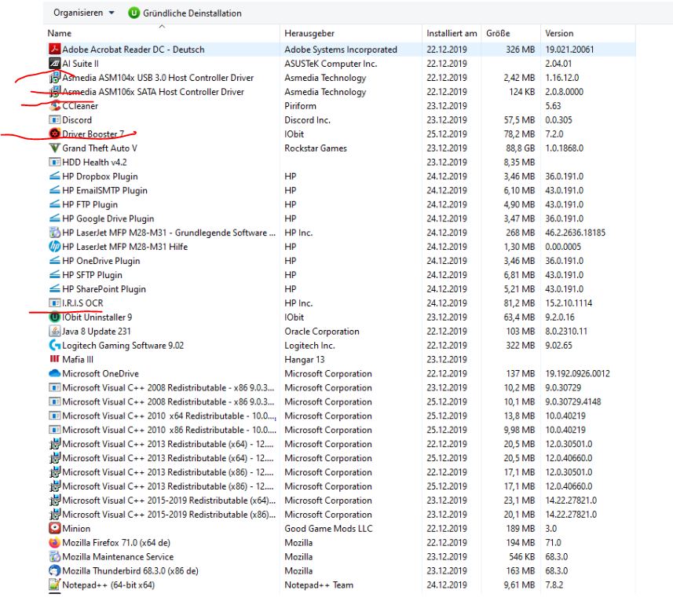The width and height of the screenshot is (673, 616).
Task: Select Visual C++ 2015-2019 Redistributable (x86) row
Action: point(341,515)
